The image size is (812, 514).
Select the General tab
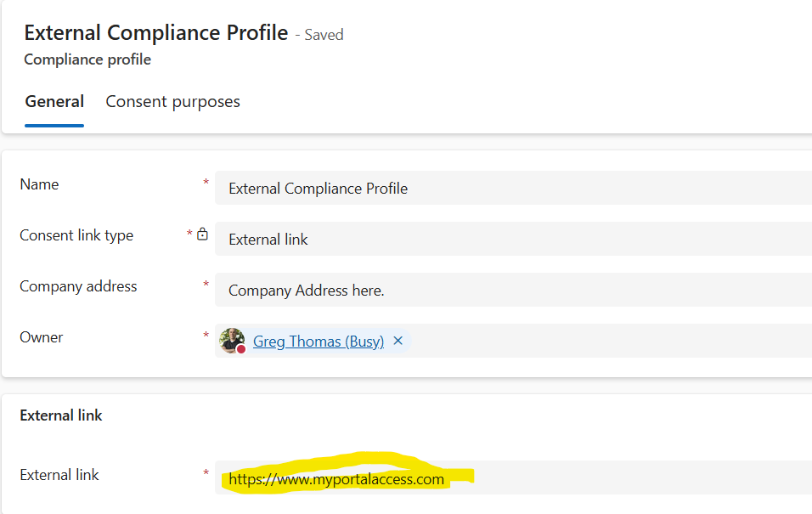pyautogui.click(x=54, y=102)
